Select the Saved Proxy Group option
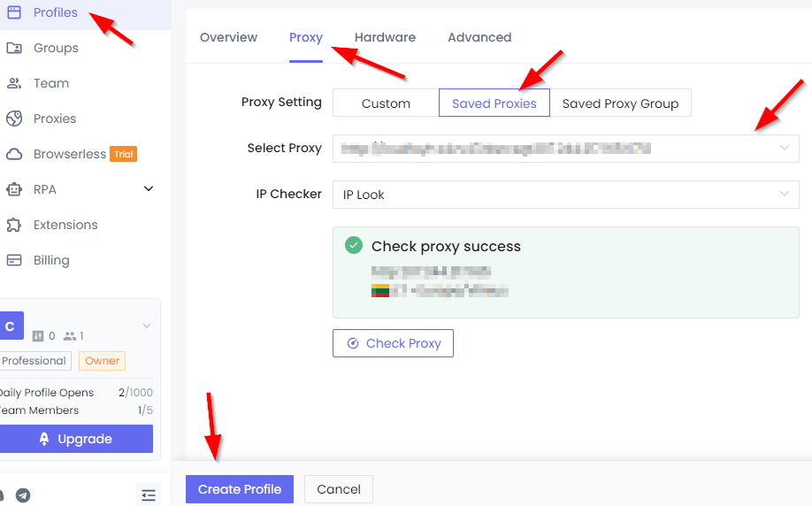The height and width of the screenshot is (506, 812). tap(620, 103)
